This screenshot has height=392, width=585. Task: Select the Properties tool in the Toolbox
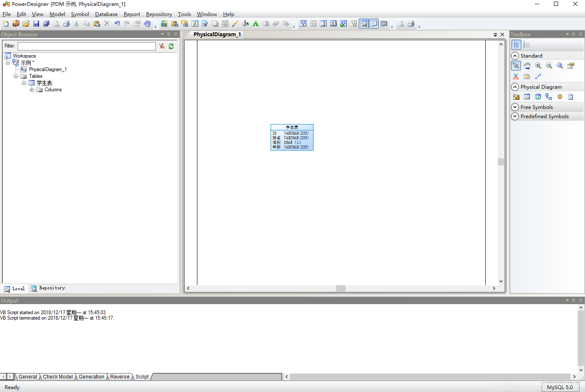tap(571, 66)
